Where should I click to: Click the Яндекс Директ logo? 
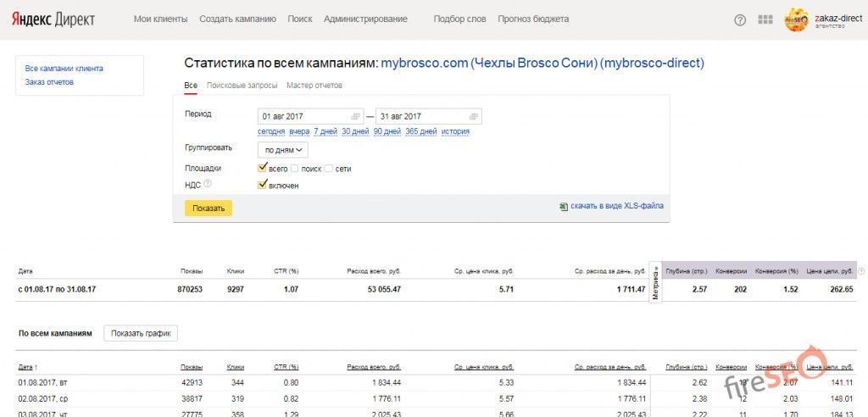(55, 19)
